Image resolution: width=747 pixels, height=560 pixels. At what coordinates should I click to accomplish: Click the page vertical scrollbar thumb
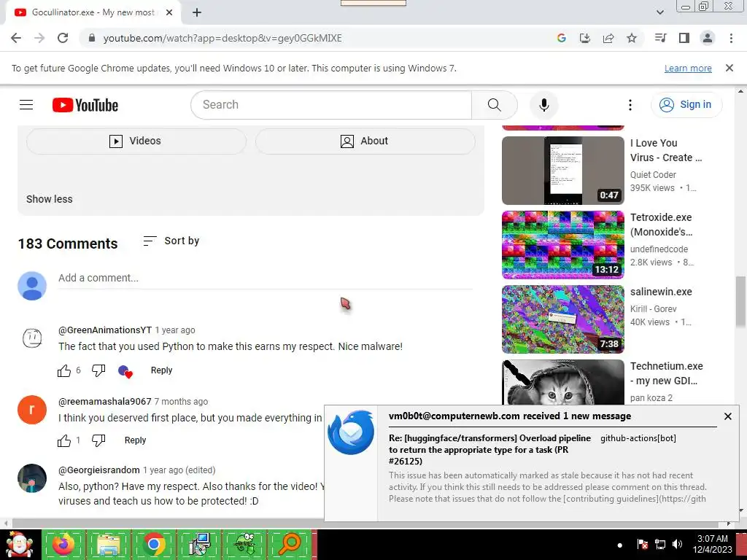click(x=741, y=301)
